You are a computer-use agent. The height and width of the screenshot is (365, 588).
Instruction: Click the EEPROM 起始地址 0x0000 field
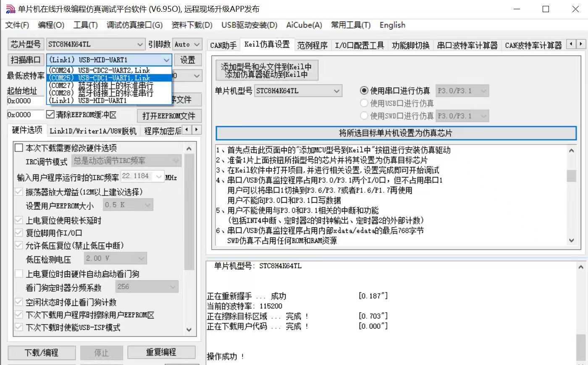25,115
